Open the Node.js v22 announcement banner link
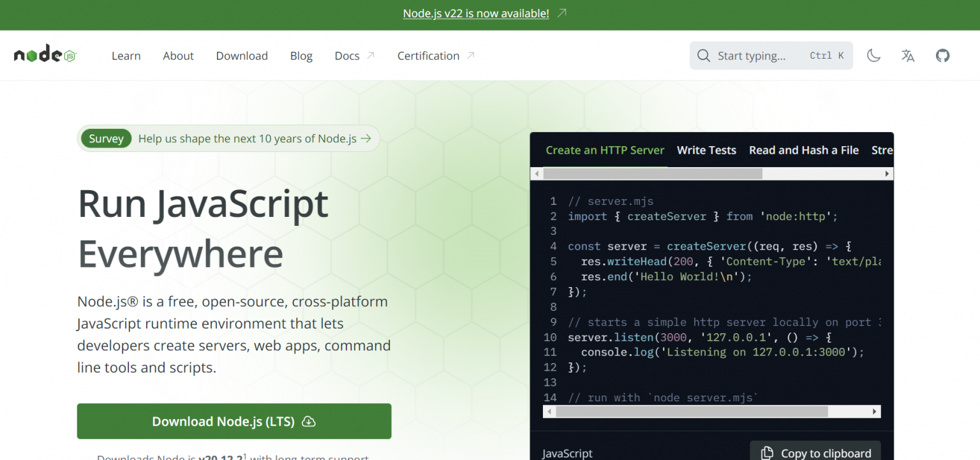 [475, 13]
